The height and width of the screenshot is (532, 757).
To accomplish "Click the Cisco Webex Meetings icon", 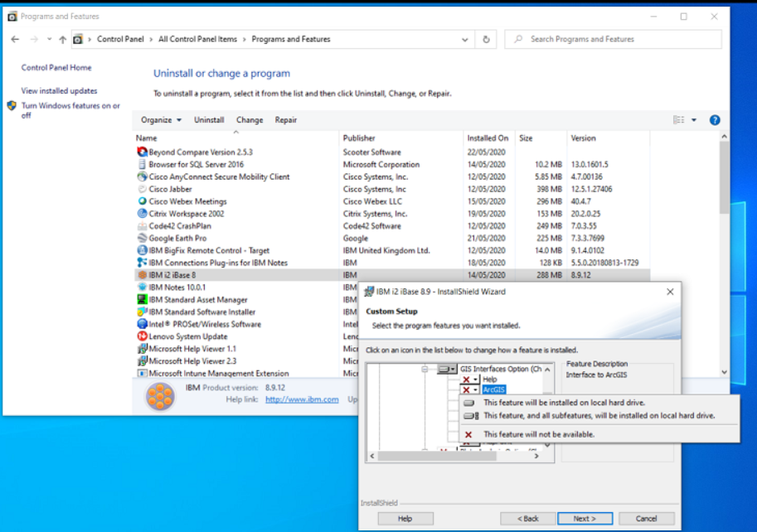I will tap(141, 201).
